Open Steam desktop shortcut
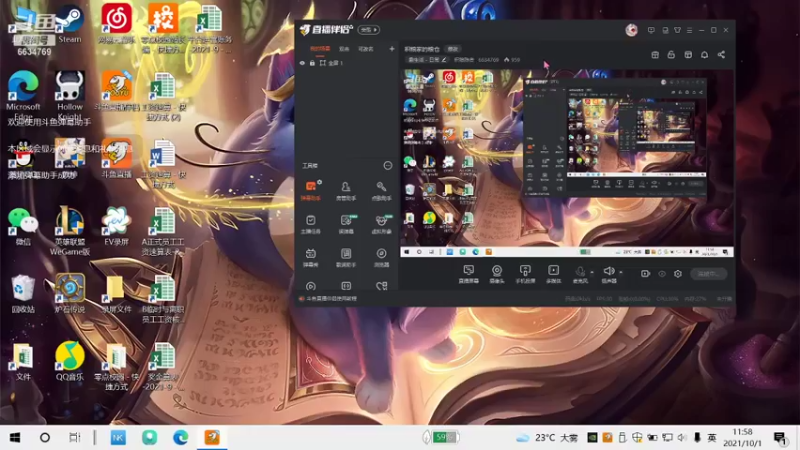Image resolution: width=800 pixels, height=450 pixels. pos(70,24)
